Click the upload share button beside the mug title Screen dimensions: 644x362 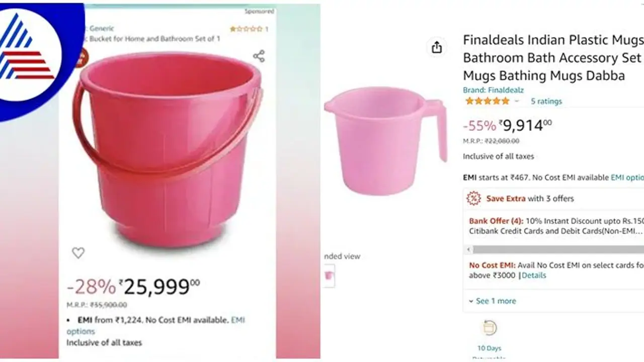click(x=437, y=47)
